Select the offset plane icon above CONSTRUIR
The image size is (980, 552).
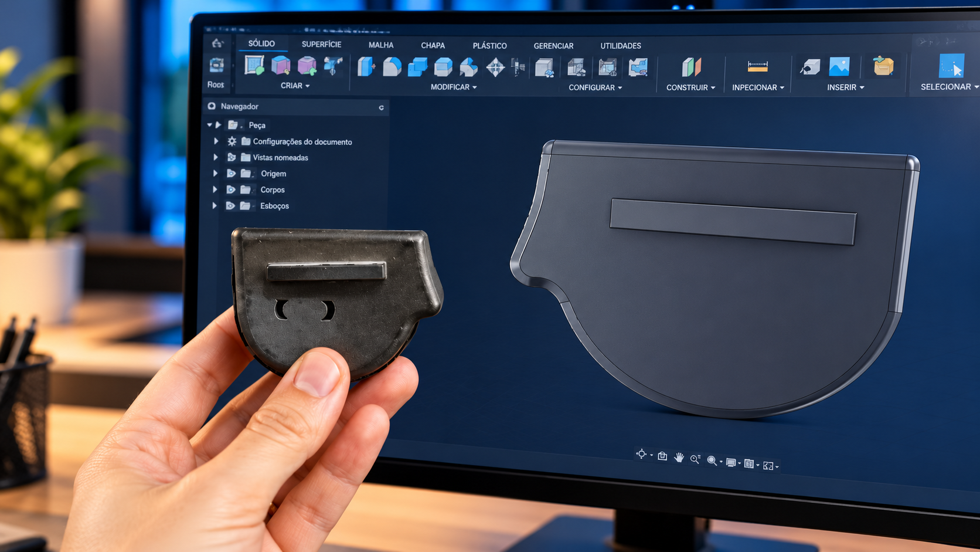tap(691, 67)
